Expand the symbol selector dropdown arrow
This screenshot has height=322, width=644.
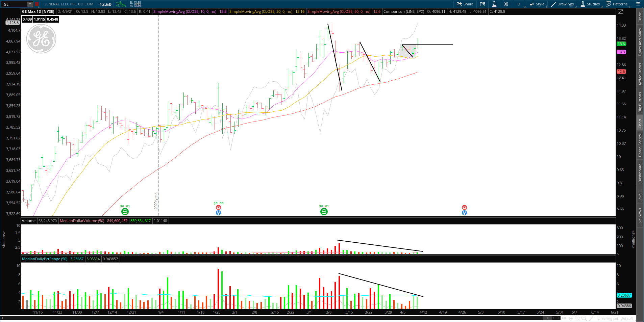point(30,4)
